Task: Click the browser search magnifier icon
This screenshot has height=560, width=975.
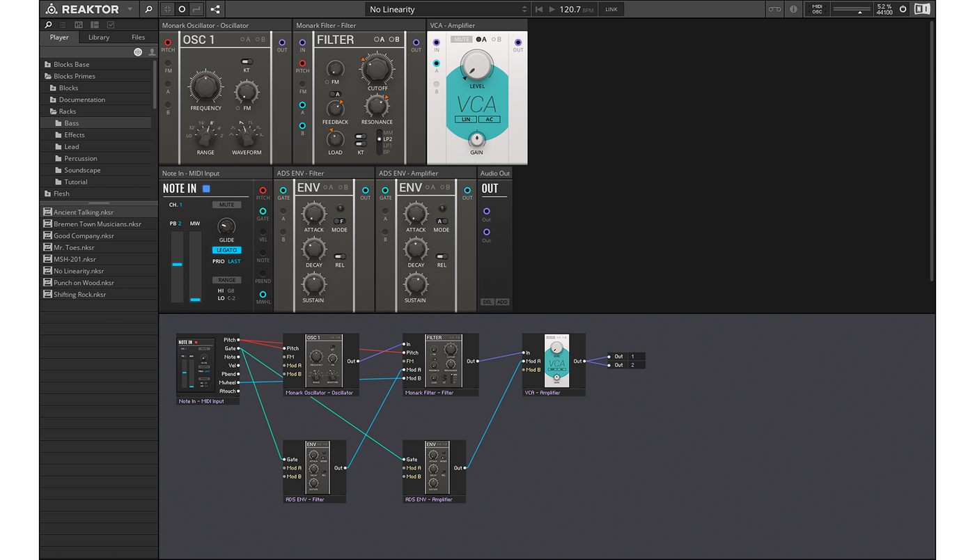Action: tap(48, 25)
